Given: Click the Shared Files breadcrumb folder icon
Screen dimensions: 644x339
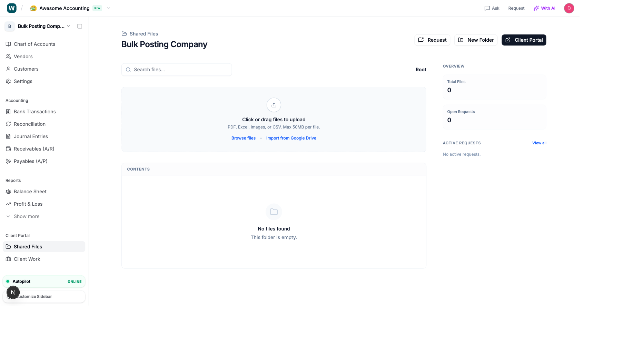Looking at the screenshot, I should [x=124, y=34].
